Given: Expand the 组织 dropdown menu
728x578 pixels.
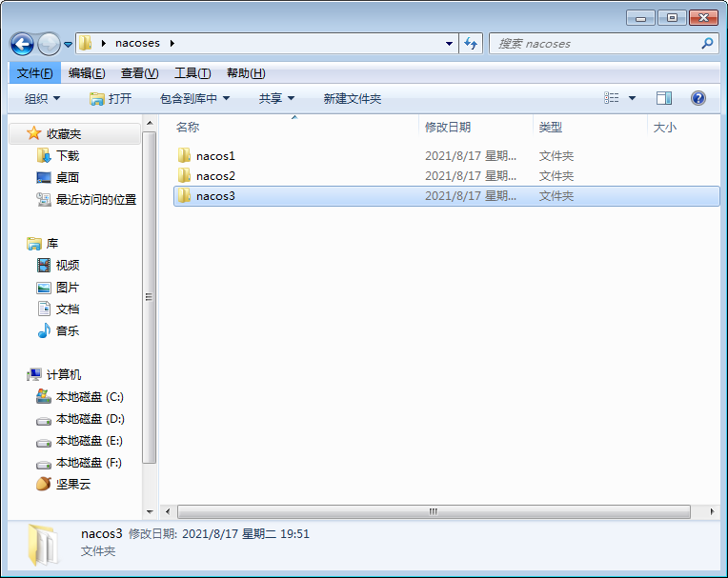Looking at the screenshot, I should [42, 98].
